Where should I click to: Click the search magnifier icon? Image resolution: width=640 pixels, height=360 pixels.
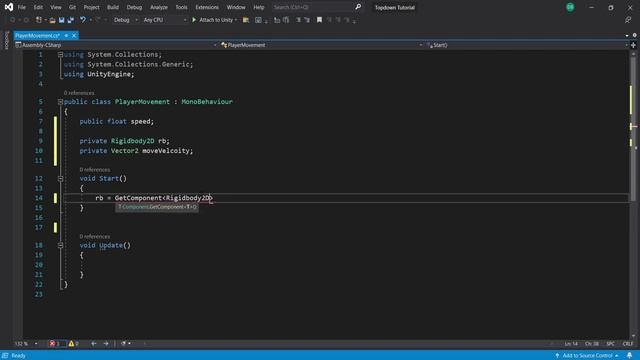(x=358, y=7)
